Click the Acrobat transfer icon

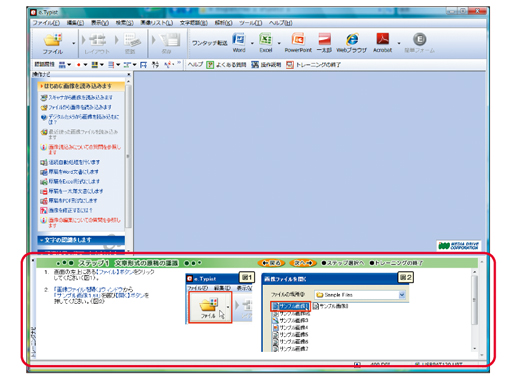(x=383, y=39)
